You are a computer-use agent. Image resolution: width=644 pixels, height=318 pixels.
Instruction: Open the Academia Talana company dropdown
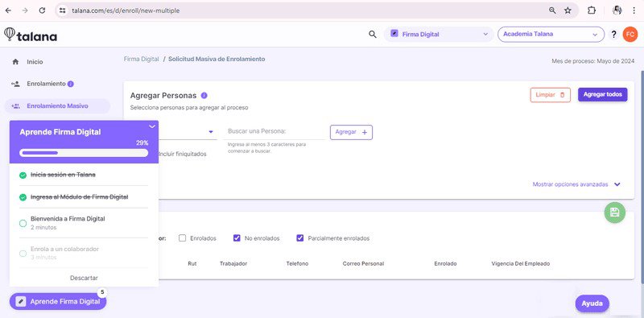pos(551,35)
